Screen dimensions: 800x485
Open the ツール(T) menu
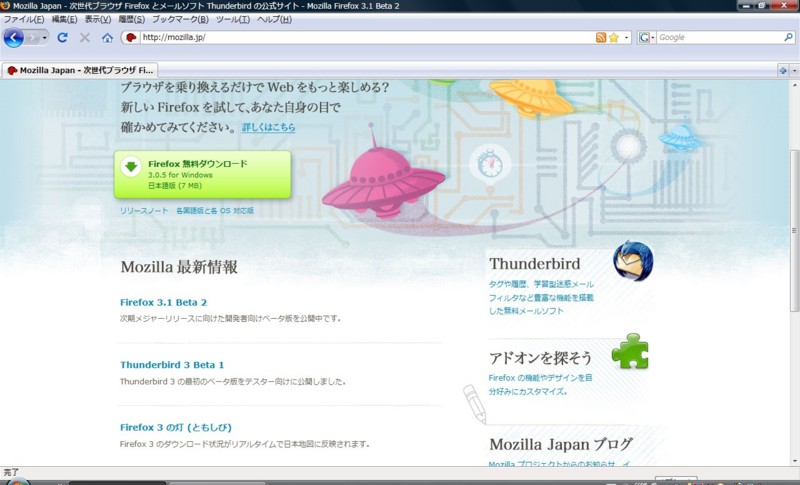[x=233, y=19]
